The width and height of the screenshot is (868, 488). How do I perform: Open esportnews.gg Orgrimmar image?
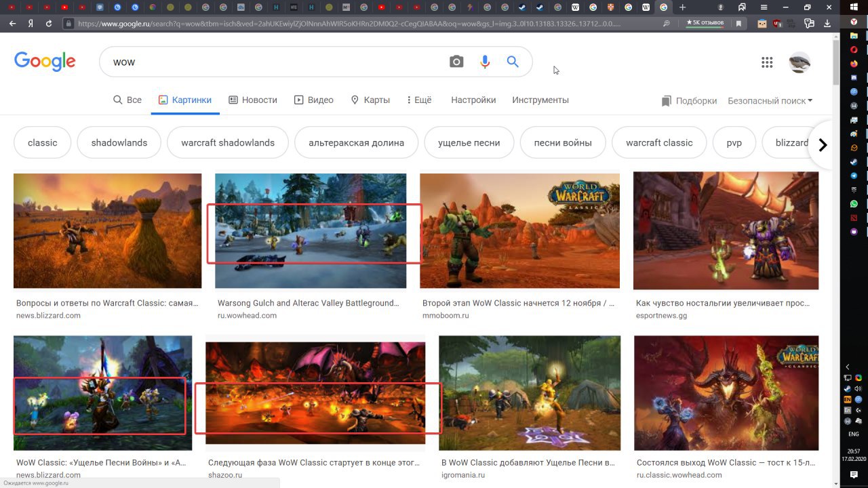pyautogui.click(x=726, y=230)
